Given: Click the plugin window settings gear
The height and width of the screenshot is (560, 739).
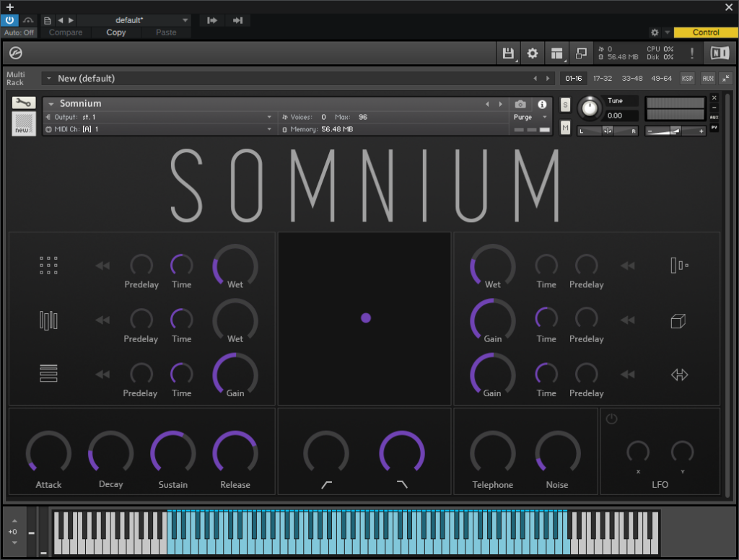Looking at the screenshot, I should click(655, 32).
